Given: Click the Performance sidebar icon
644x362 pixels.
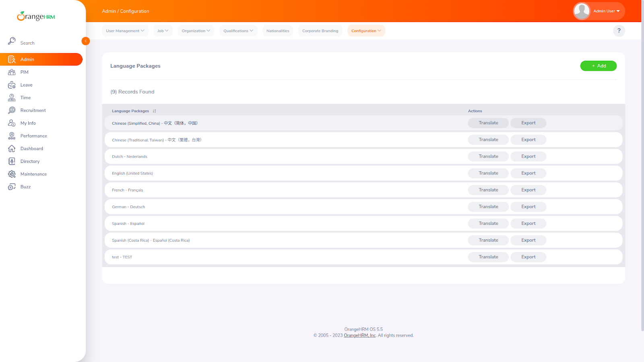Looking at the screenshot, I should pyautogui.click(x=12, y=136).
